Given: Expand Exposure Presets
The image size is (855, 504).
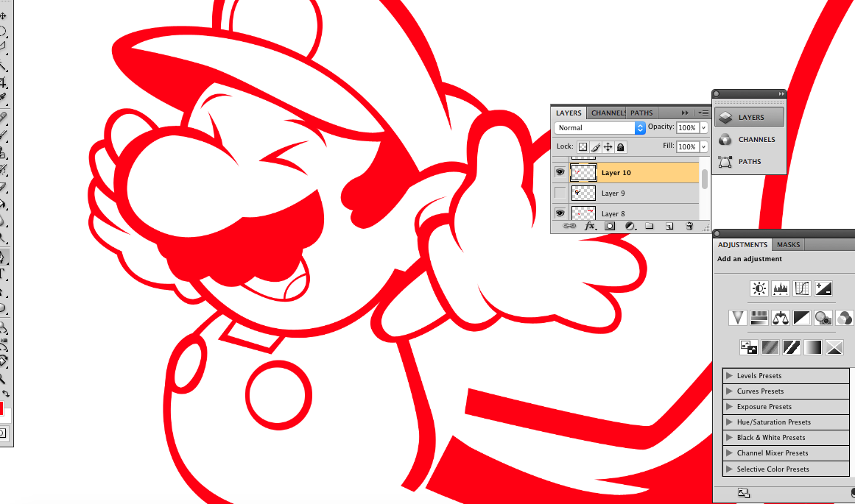Looking at the screenshot, I should [730, 406].
